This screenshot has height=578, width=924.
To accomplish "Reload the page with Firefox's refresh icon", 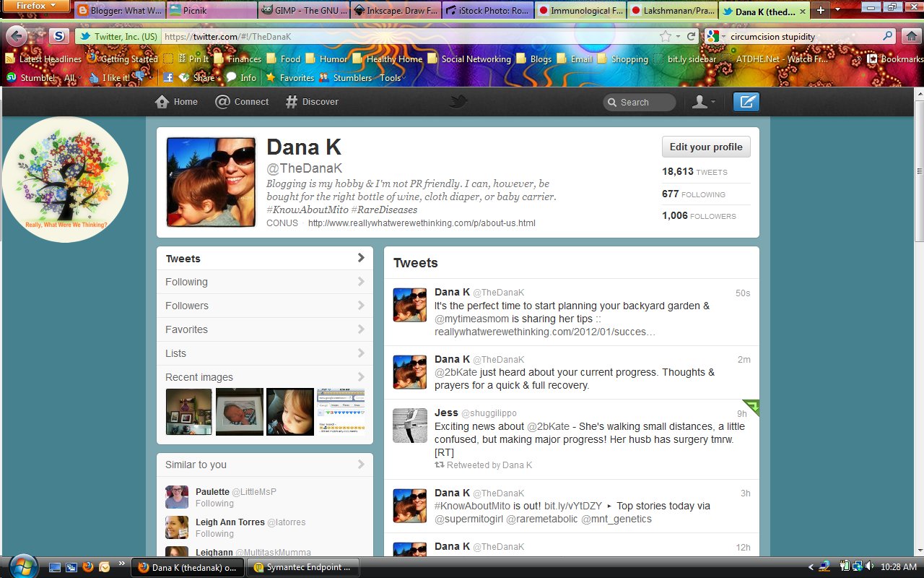I will [692, 35].
